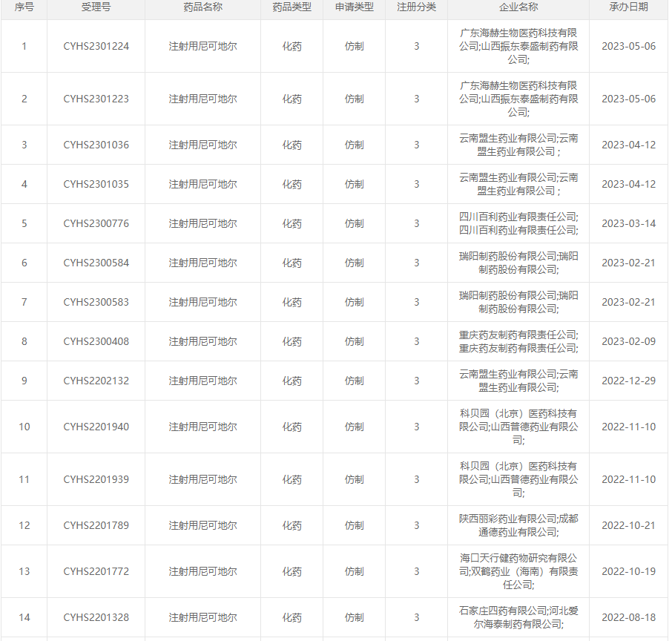Click 海口天行健药物研究有限公司 company cell
Screen dimensions: 672x641
[x=518, y=571]
